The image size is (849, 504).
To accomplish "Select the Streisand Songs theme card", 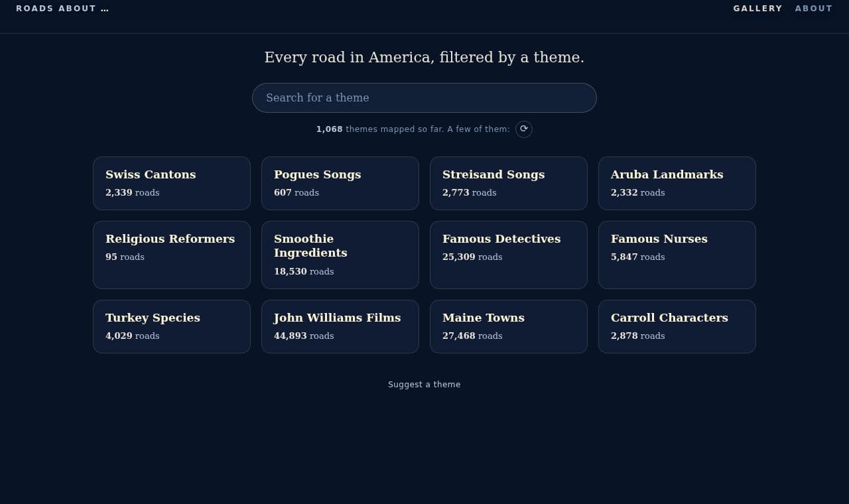I will (x=509, y=183).
